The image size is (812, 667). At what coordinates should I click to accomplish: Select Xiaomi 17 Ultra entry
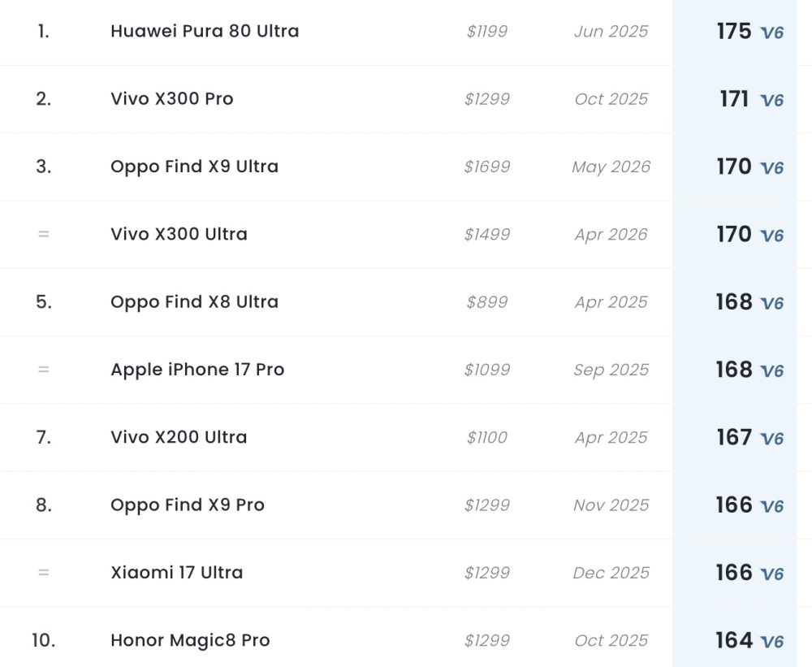click(176, 572)
